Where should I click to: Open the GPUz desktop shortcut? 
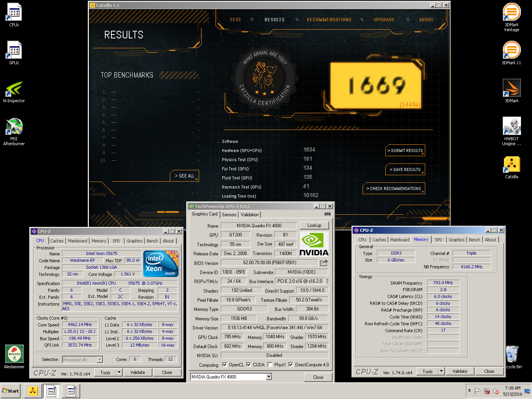pos(14,53)
